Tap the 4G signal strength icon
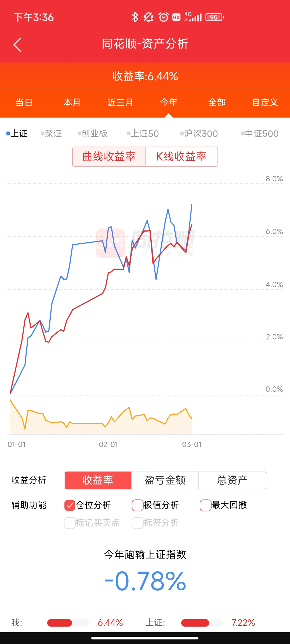Screen dimensions: 290x644 coord(193,17)
